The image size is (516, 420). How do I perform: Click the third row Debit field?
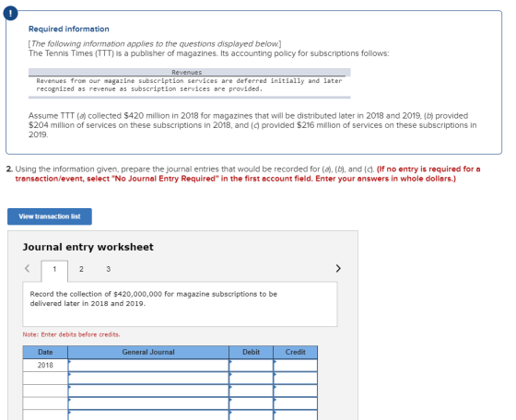pyautogui.click(x=251, y=391)
